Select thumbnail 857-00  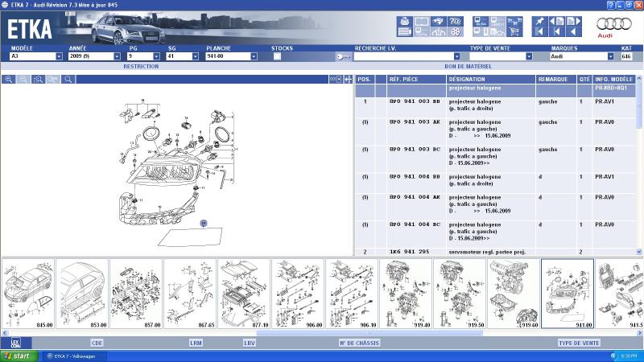136,294
